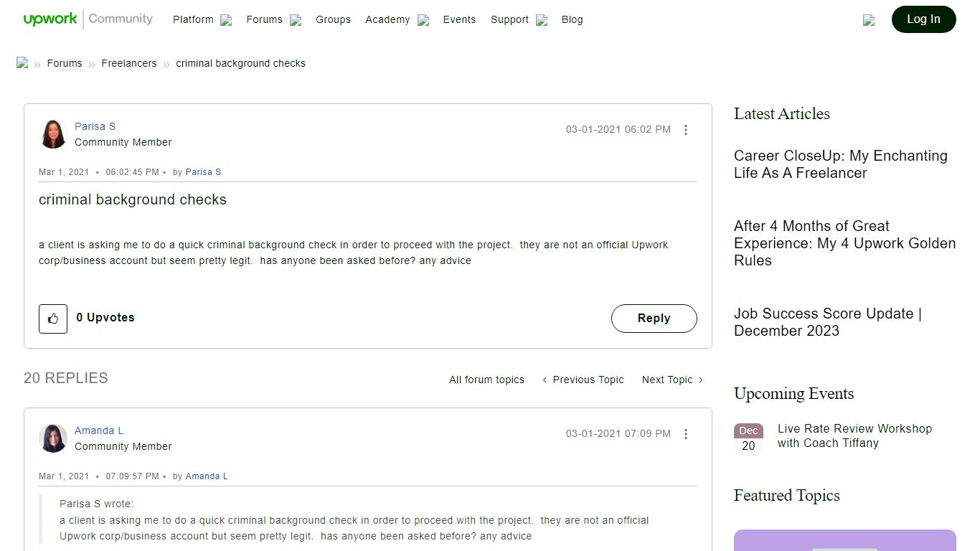
Task: Open Job Success Score Update article
Action: [828, 322]
